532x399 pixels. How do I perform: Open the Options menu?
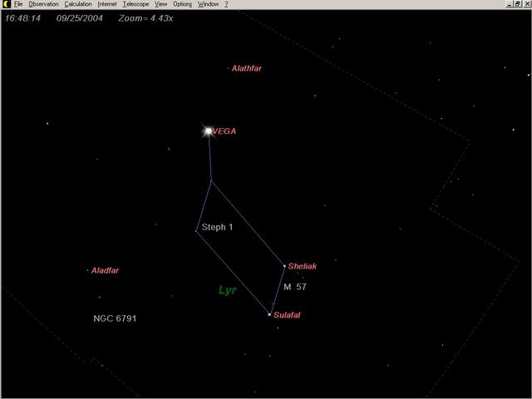coord(182,4)
